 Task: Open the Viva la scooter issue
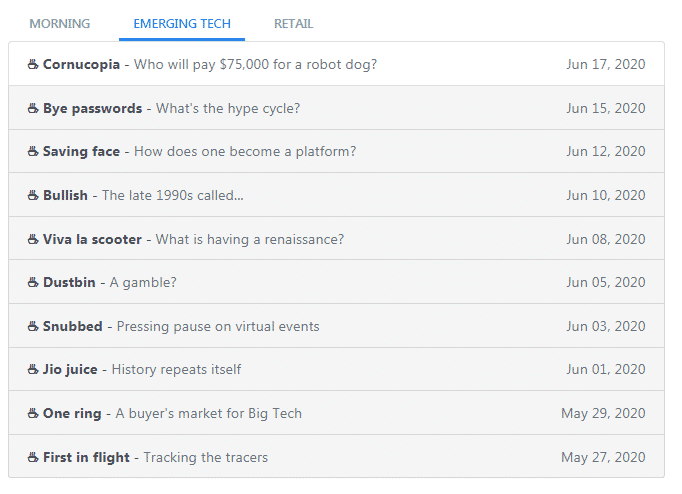[336, 239]
